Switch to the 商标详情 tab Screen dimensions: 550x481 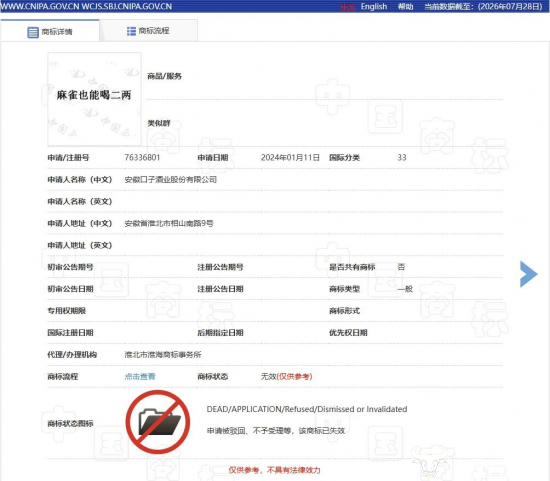click(50, 31)
